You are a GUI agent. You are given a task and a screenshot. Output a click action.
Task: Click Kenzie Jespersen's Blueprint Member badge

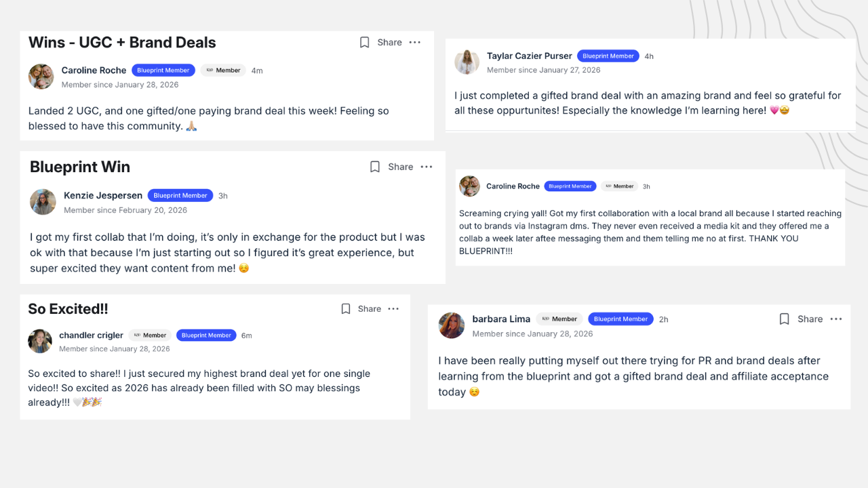click(x=180, y=196)
